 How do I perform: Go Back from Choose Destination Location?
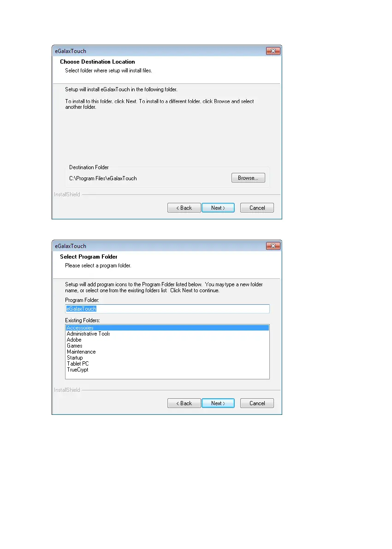(184, 208)
